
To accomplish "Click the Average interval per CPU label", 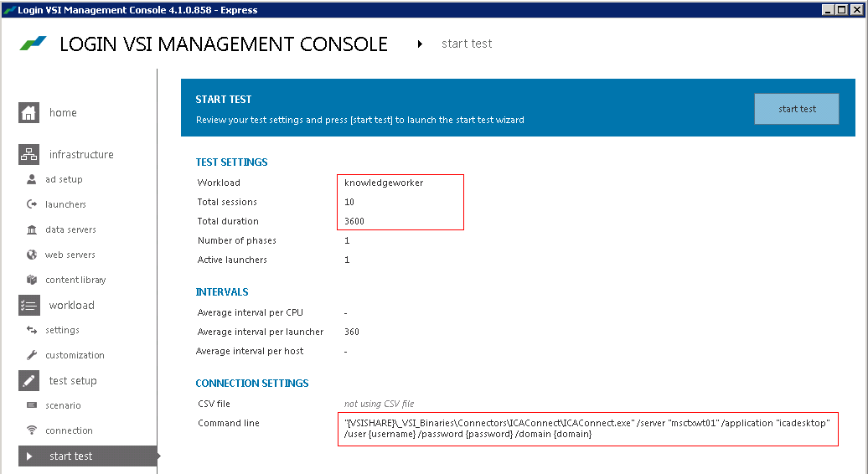I will pos(251,312).
